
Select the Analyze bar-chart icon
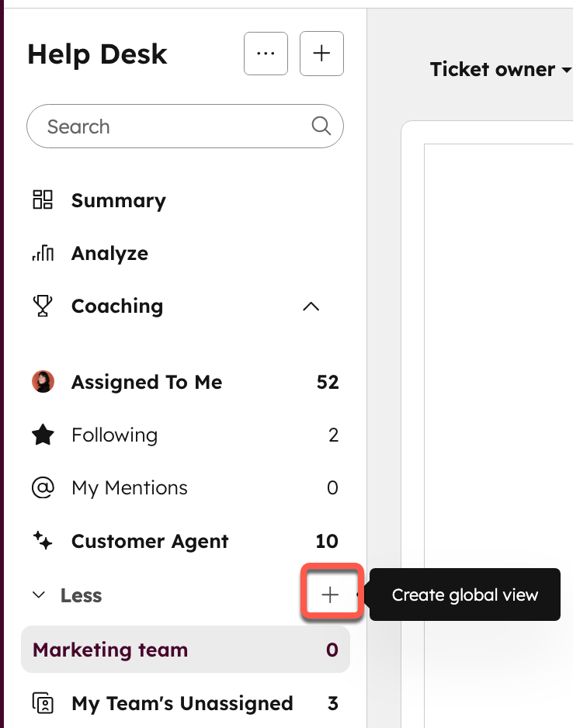(x=42, y=253)
